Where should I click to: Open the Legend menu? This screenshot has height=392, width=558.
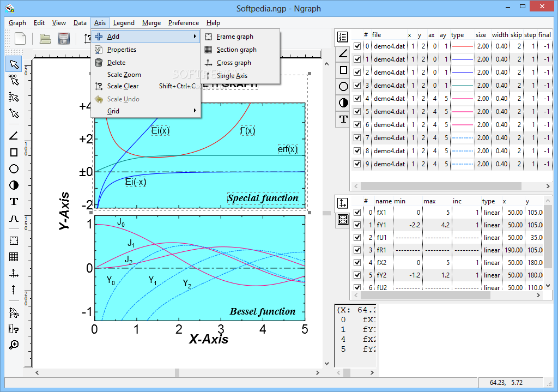click(x=124, y=23)
